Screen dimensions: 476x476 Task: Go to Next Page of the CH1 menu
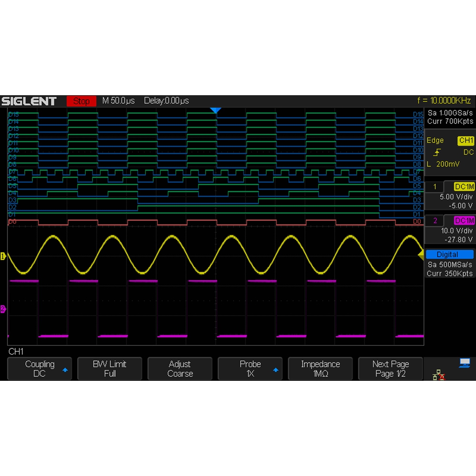click(390, 369)
